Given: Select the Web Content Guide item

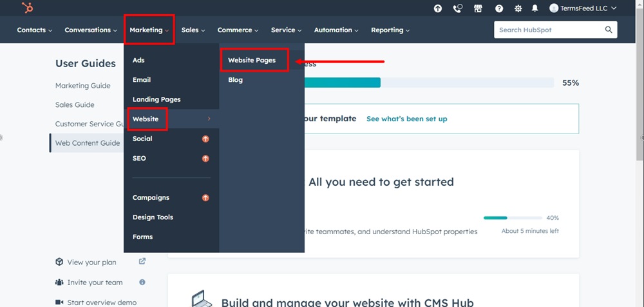Looking at the screenshot, I should [87, 143].
